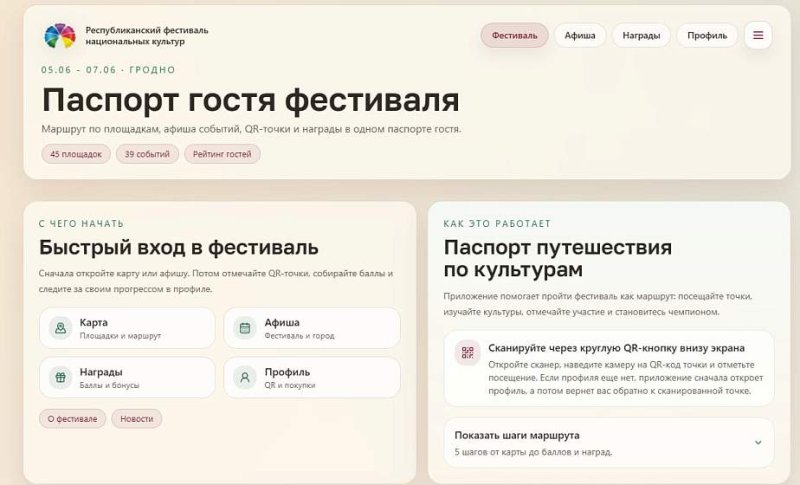Click the QR code scanner icon
The width and height of the screenshot is (800, 485).
pyautogui.click(x=467, y=352)
